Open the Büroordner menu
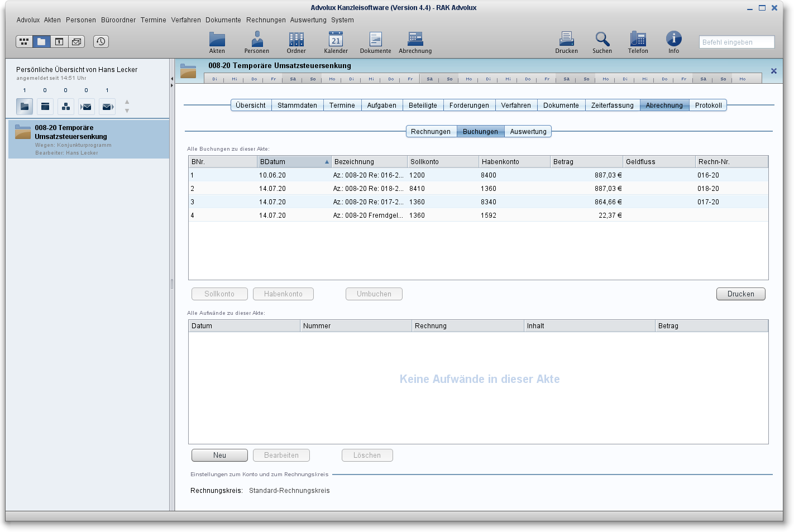Viewport: 794px width, 532px height. (118, 20)
